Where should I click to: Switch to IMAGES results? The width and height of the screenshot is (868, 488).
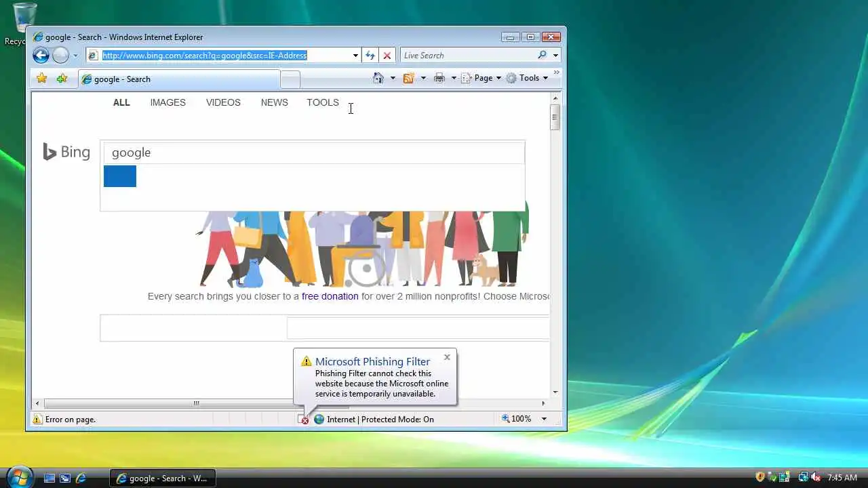coord(167,102)
